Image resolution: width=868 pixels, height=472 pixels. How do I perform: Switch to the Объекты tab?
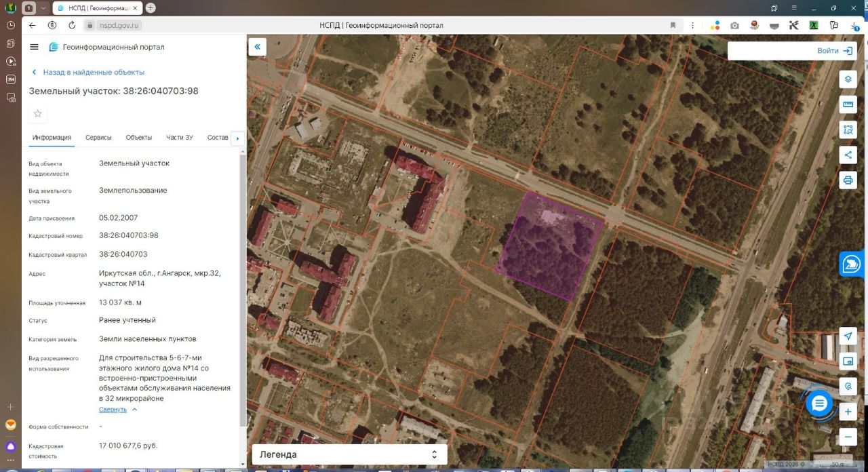(139, 138)
